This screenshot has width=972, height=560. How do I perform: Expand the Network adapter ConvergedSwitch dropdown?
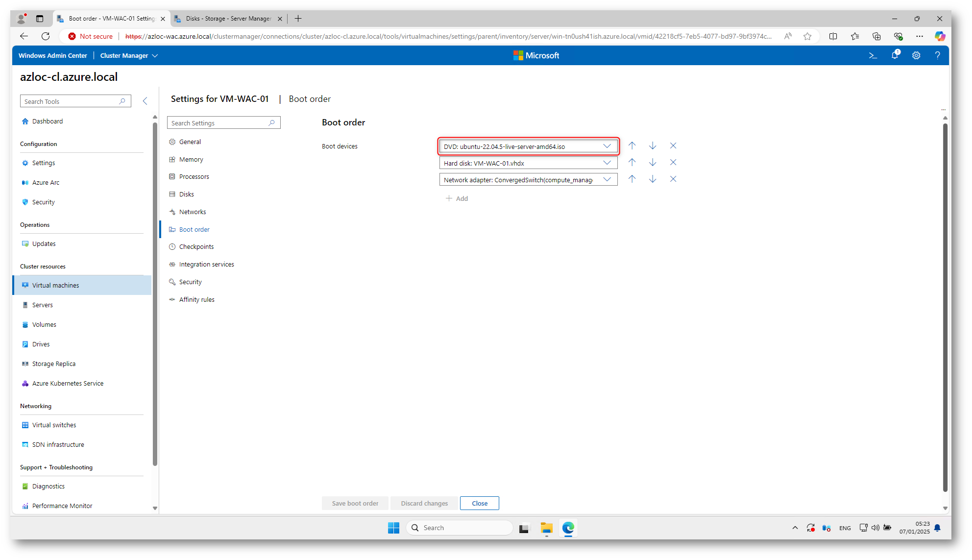[x=607, y=179]
